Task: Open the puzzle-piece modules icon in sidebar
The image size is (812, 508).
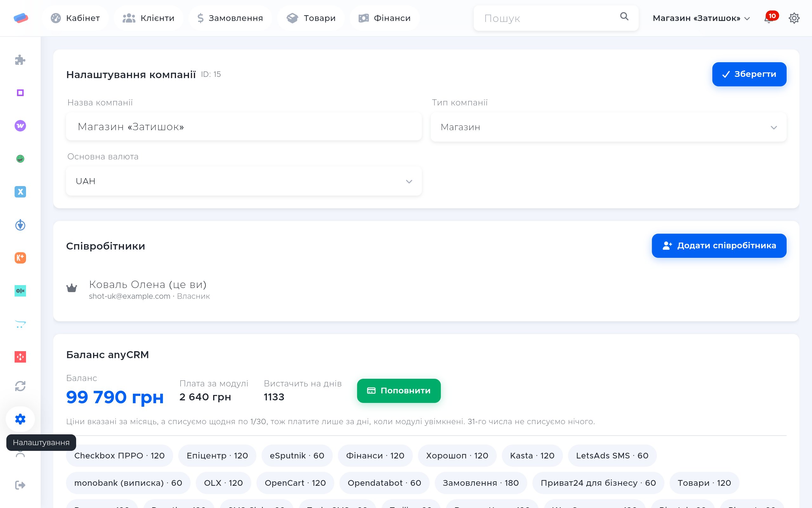Action: 20,60
